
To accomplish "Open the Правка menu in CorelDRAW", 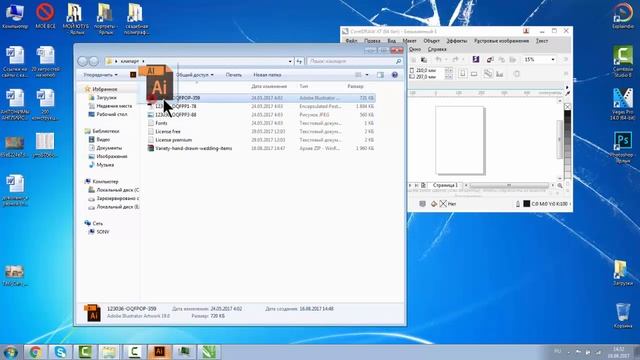I will (x=372, y=41).
